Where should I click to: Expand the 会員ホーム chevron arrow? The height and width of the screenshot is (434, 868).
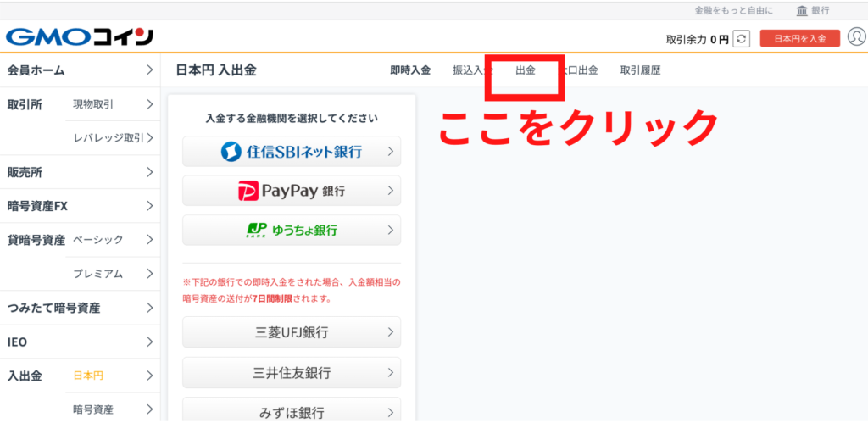149,70
